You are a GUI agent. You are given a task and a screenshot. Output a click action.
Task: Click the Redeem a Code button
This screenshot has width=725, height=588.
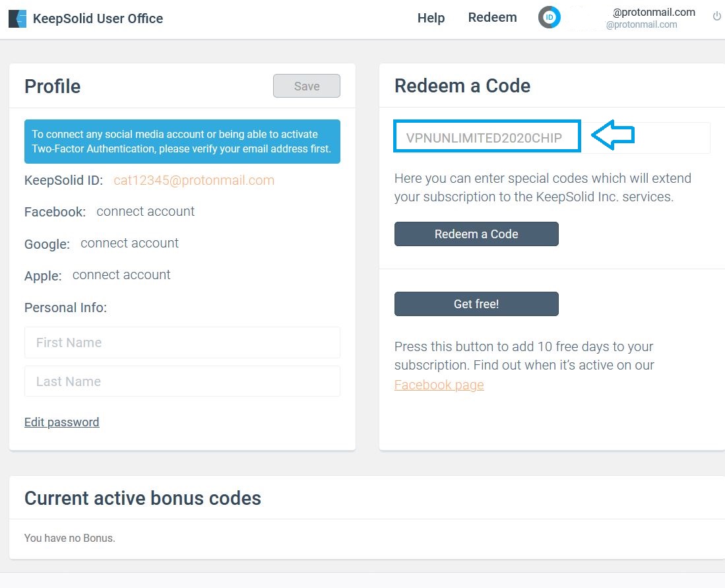coord(476,234)
